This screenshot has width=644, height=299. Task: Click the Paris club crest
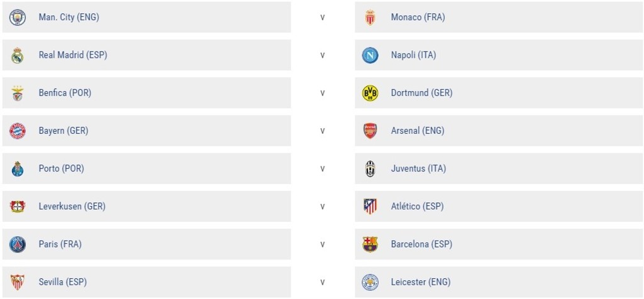18,244
